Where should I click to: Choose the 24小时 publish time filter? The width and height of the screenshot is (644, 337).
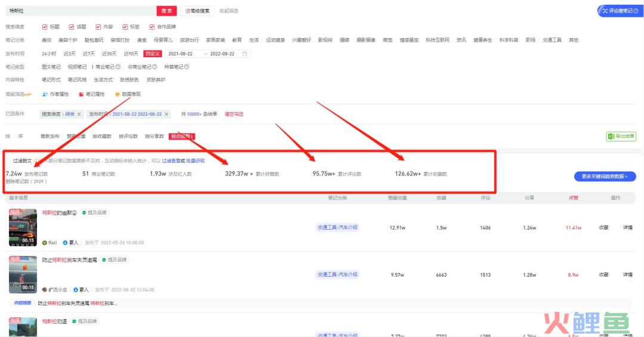49,54
